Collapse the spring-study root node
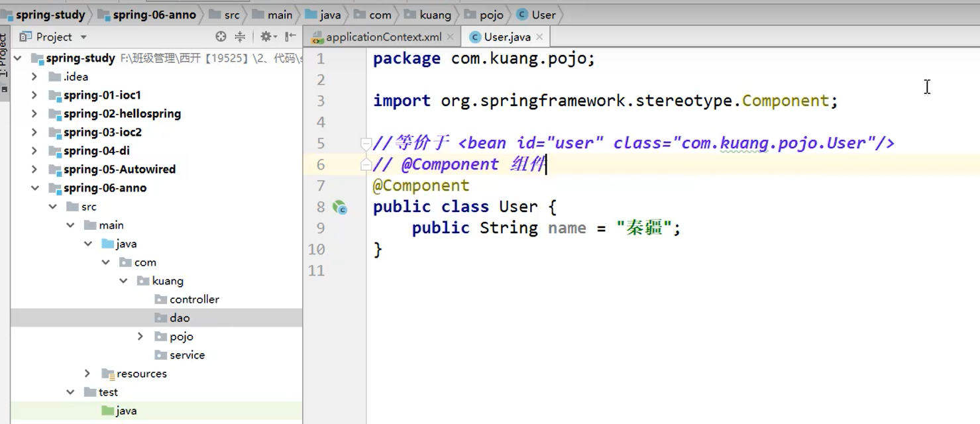 18,58
